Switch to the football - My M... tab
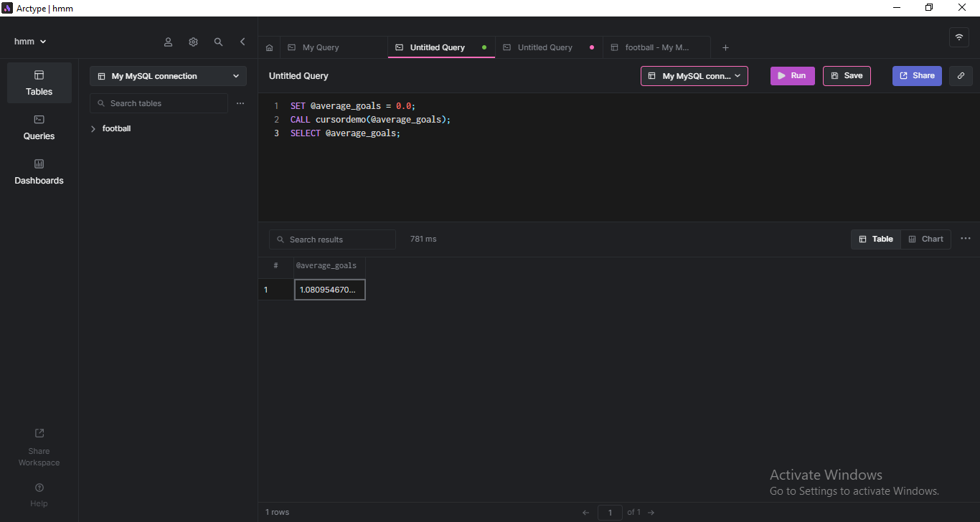Viewport: 980px width, 522px height. point(656,47)
